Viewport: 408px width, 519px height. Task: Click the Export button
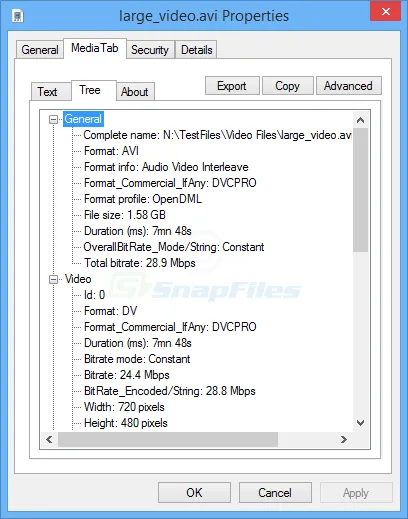(x=232, y=86)
